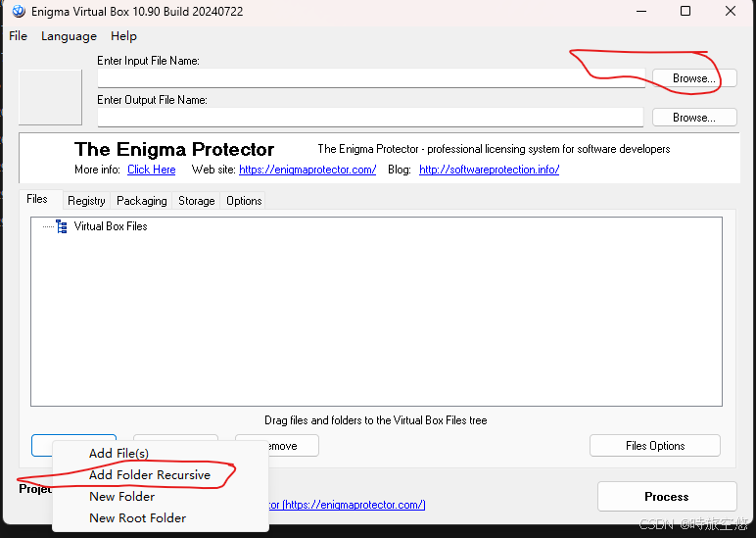Image resolution: width=756 pixels, height=538 pixels.
Task: Open the Help menu
Action: click(123, 36)
